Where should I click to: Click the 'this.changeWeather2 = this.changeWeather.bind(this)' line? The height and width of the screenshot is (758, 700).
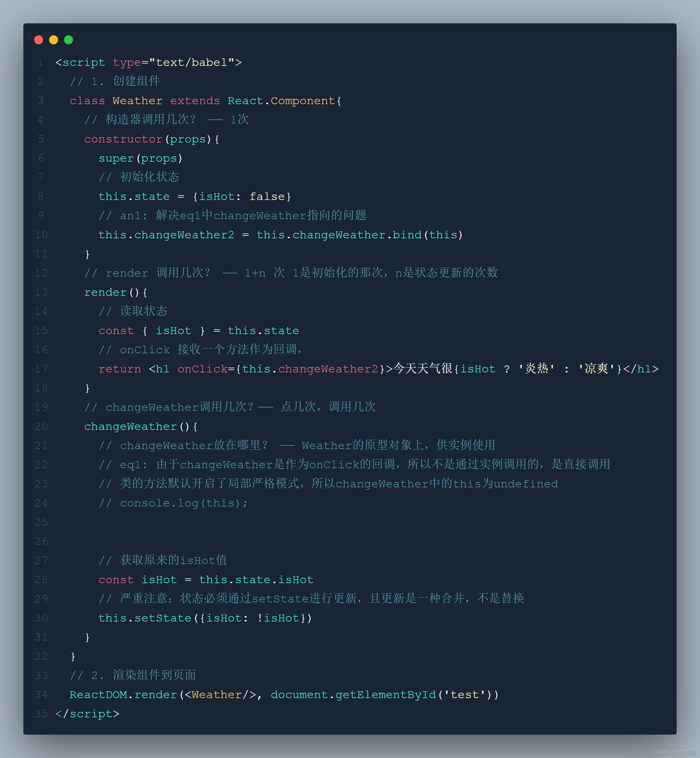point(281,235)
